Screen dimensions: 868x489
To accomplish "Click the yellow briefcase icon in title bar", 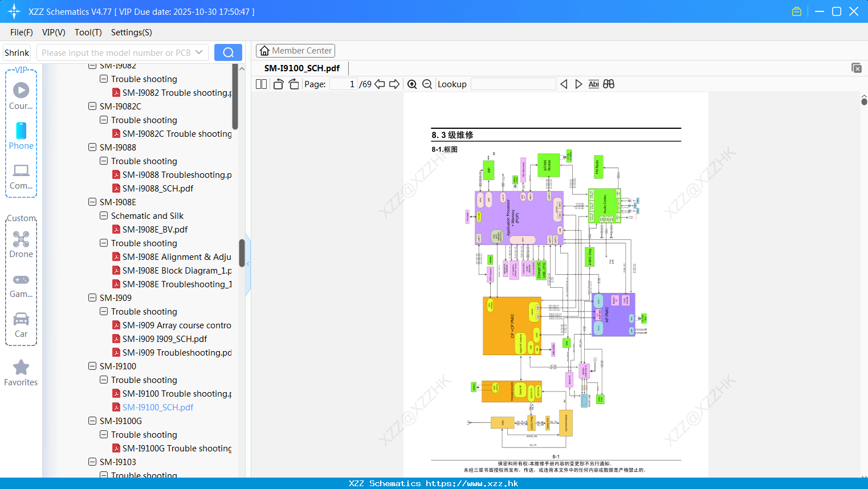I will tap(797, 11).
